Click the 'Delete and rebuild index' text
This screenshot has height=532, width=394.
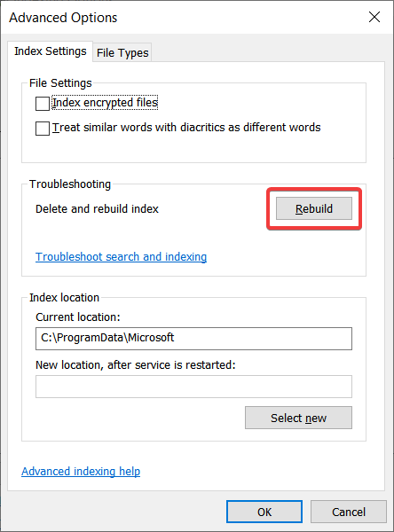(97, 208)
